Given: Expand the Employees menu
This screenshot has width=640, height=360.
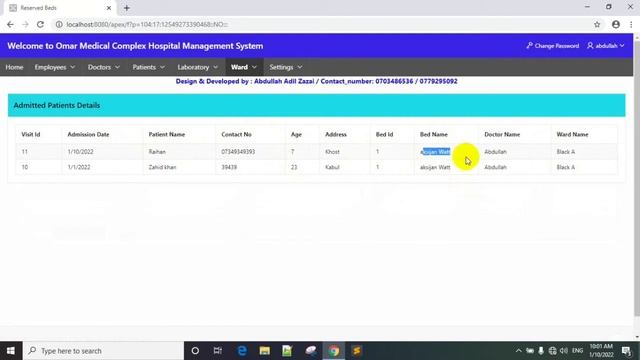Looking at the screenshot, I should tap(55, 67).
